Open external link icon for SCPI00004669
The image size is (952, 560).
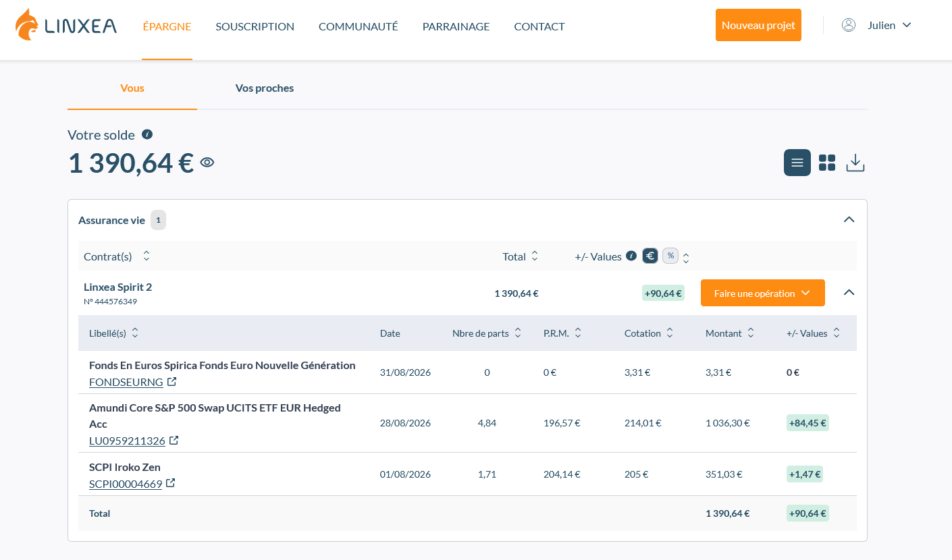tap(171, 483)
